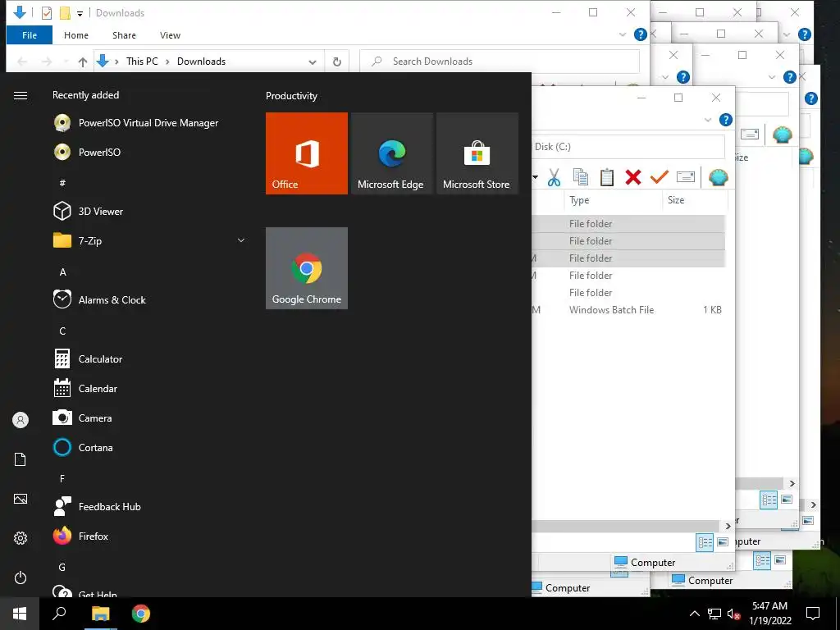Screen dimensions: 840x630
Task: Click Properties checkmark in Quick Access toolbar
Action: 47,13
